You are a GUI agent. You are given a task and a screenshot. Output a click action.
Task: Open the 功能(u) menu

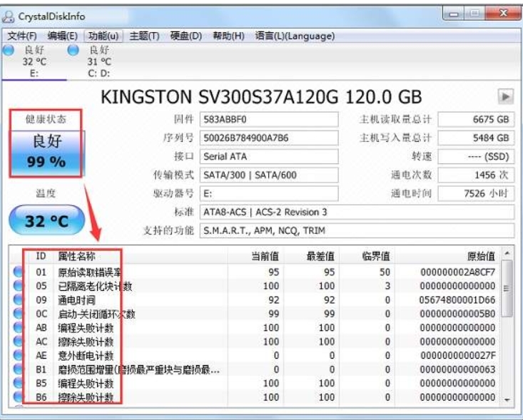[103, 36]
